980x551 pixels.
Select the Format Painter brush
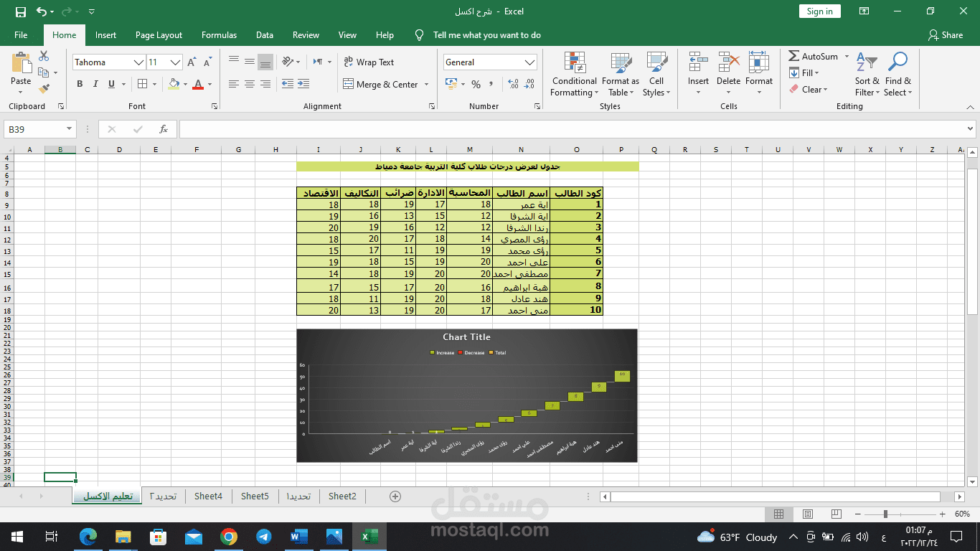[44, 89]
